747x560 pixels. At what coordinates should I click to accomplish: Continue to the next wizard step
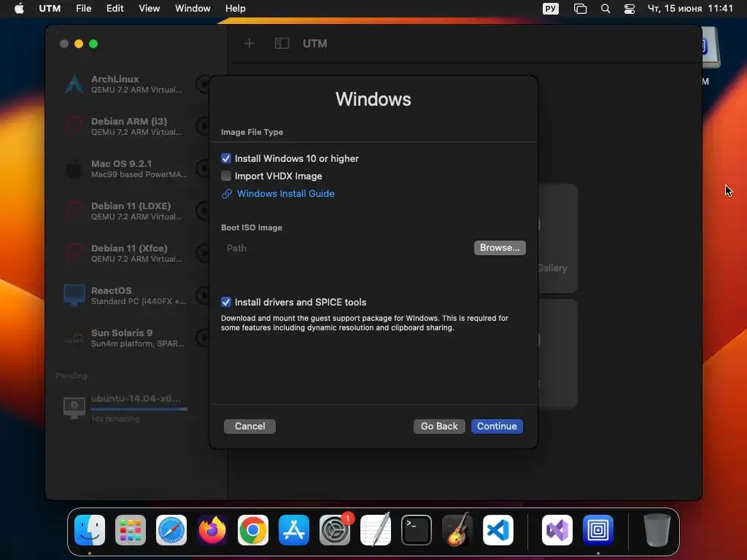[496, 426]
